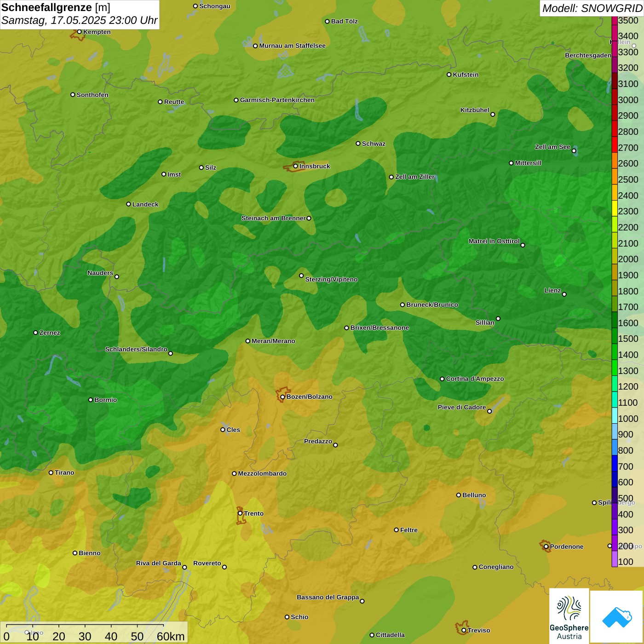Click the Schlanders/Silandro label
This screenshot has height=644, width=644.
[136, 349]
